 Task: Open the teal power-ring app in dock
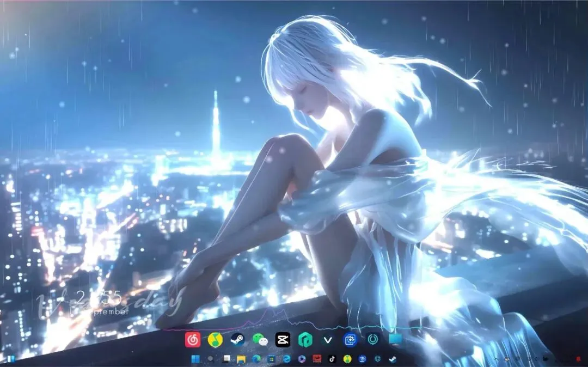pos(373,340)
